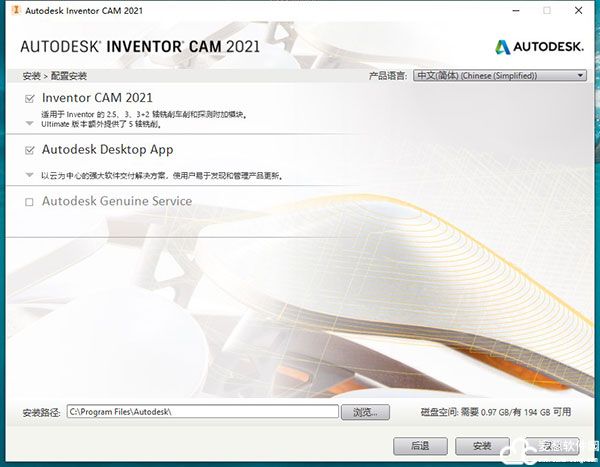
Task: Click the Desktop App description text
Action: point(161,176)
